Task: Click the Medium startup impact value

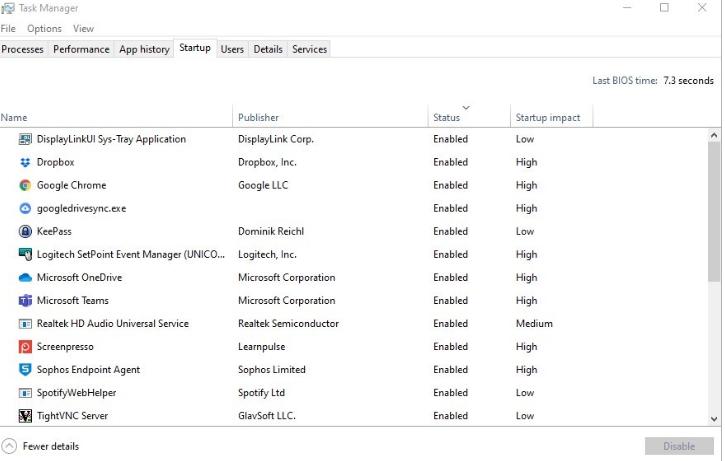Action: (534, 324)
